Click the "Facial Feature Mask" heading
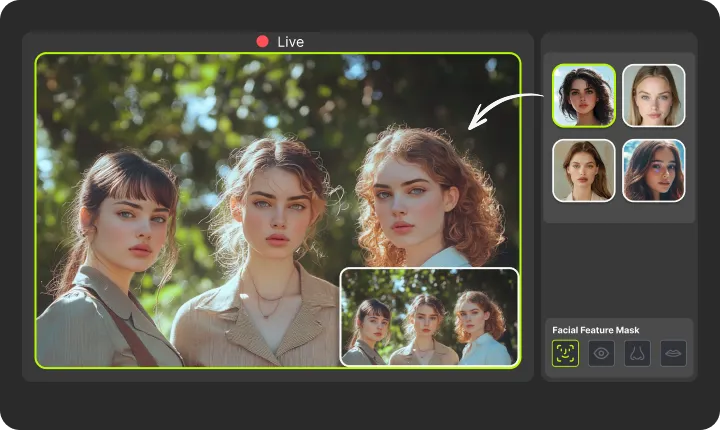 (595, 330)
